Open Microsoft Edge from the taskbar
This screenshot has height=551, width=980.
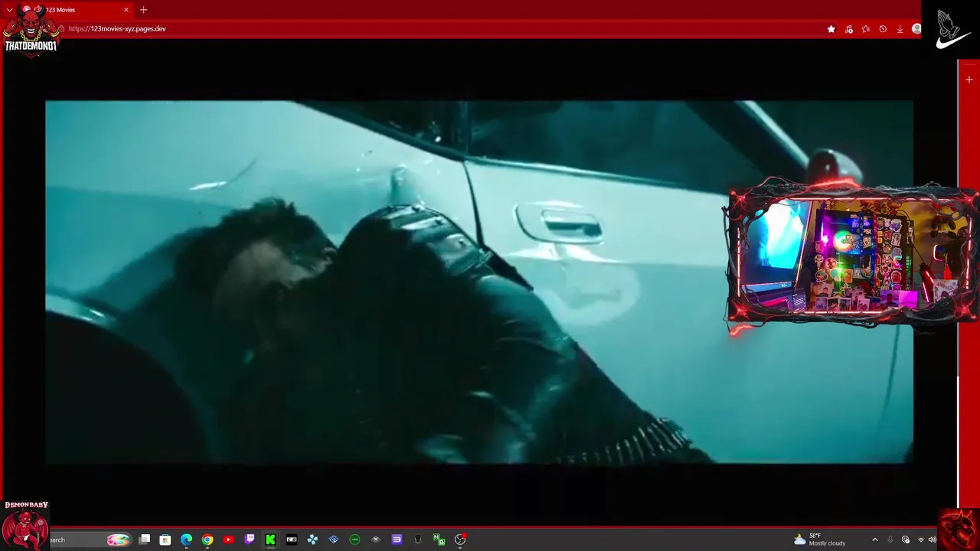pyautogui.click(x=186, y=540)
